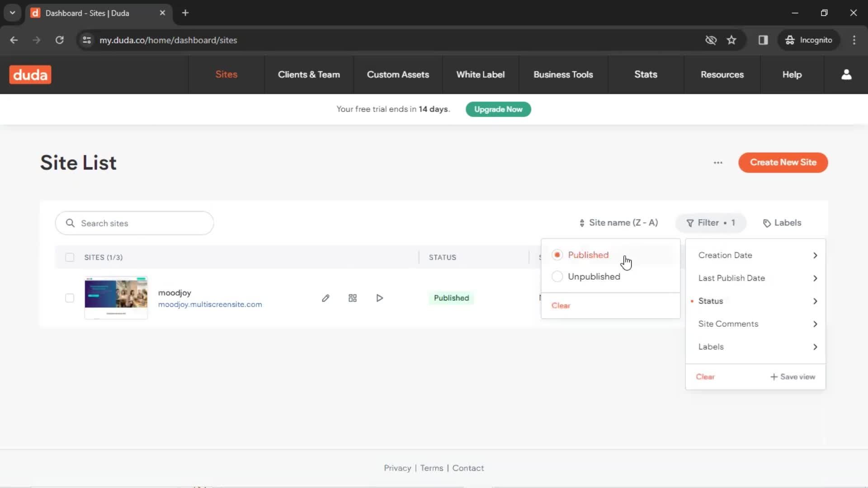Viewport: 868px width, 488px height.
Task: Open the three-dots more options menu
Action: point(718,163)
